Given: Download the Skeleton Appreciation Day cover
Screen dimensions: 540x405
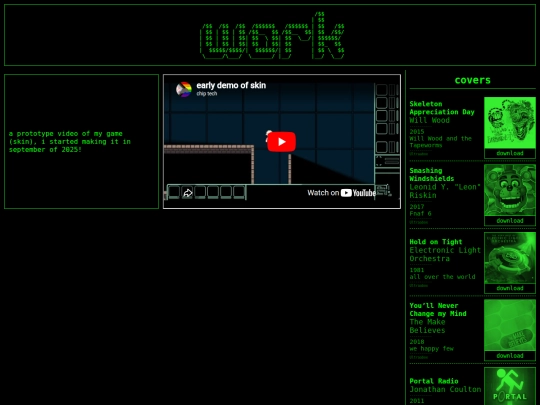Looking at the screenshot, I should (510, 153).
